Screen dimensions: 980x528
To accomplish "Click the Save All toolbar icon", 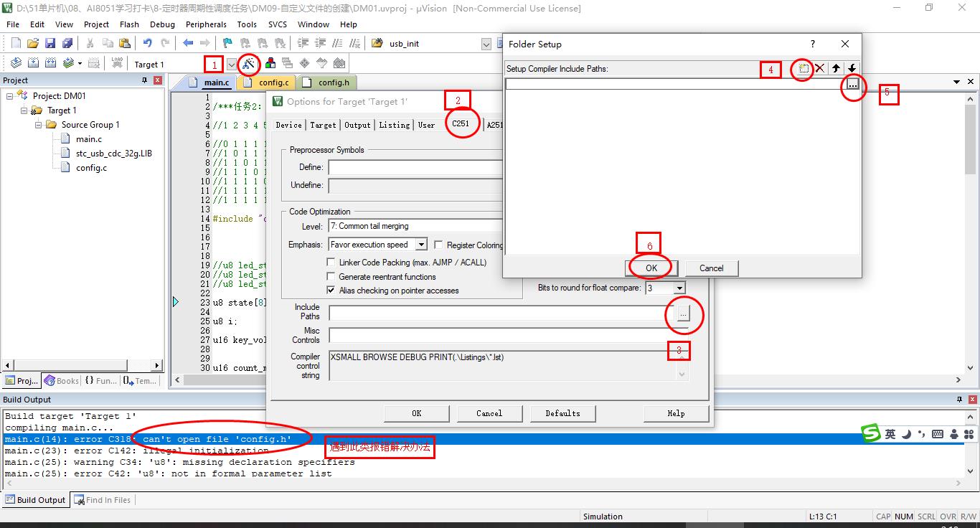I will [x=67, y=44].
